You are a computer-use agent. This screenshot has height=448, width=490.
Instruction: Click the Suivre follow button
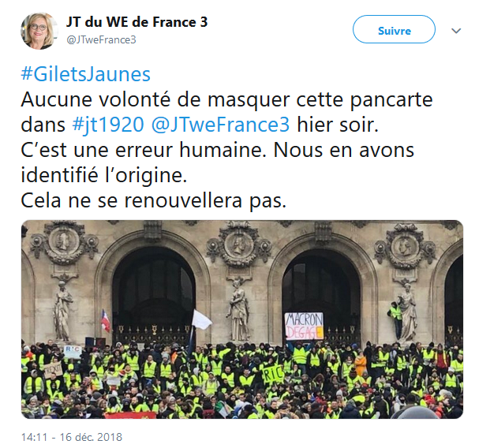[394, 29]
